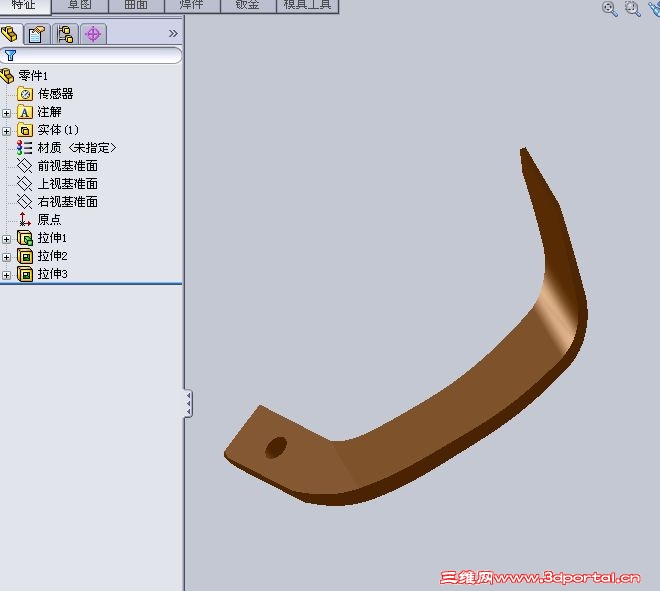Select the 拉伸3 feature label
The height and width of the screenshot is (591, 660).
point(52,274)
